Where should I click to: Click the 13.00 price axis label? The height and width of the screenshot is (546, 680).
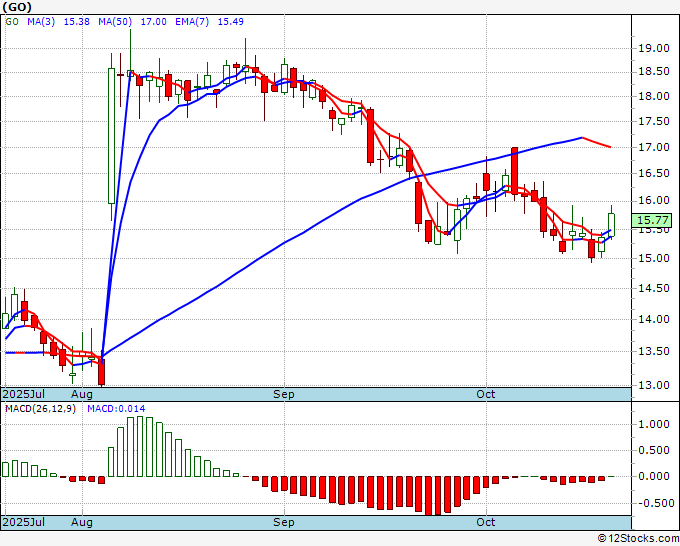coord(654,385)
